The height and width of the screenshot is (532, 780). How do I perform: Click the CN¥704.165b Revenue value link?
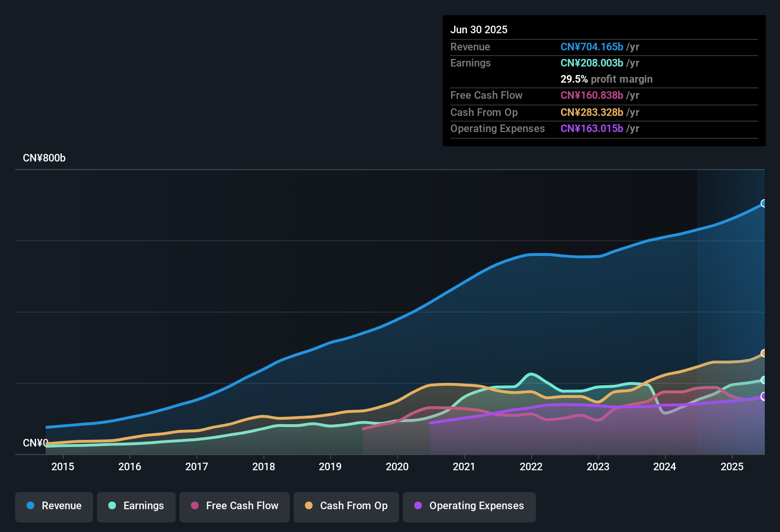591,47
